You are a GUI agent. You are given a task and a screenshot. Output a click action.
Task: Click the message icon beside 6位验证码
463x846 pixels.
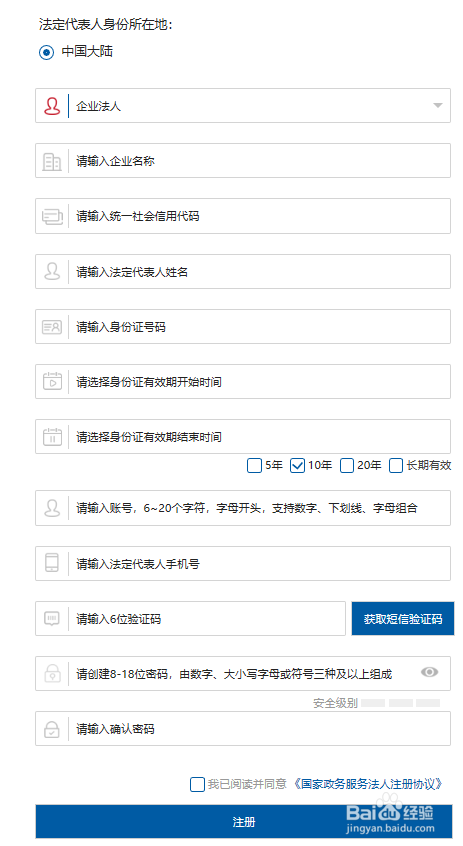(x=52, y=619)
